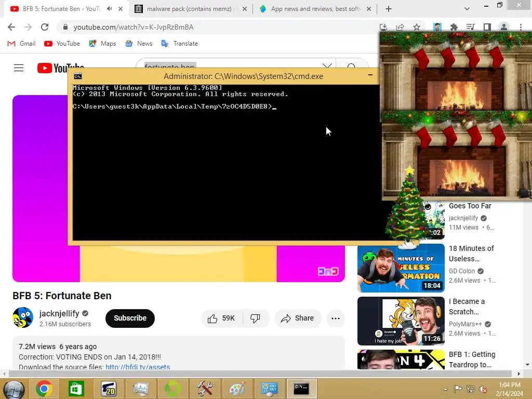The height and width of the screenshot is (399, 532).
Task: Open the Maps bookmark
Action: pyautogui.click(x=102, y=44)
